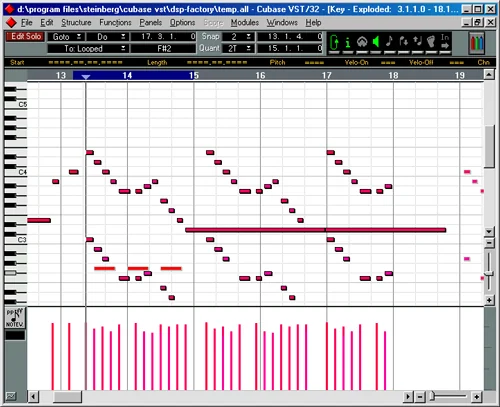Click the NOTEV controller display selector icon
Screen dimensions: 500x407
click(x=15, y=318)
